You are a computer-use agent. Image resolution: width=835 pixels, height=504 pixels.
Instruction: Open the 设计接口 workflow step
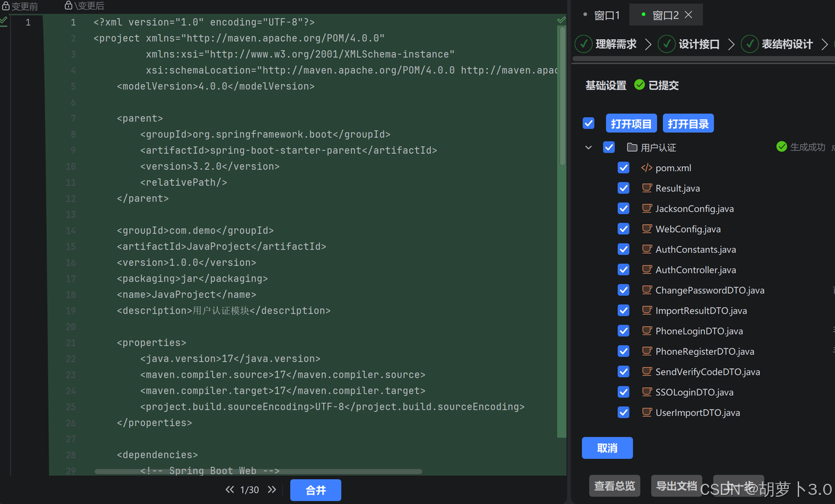[699, 44]
